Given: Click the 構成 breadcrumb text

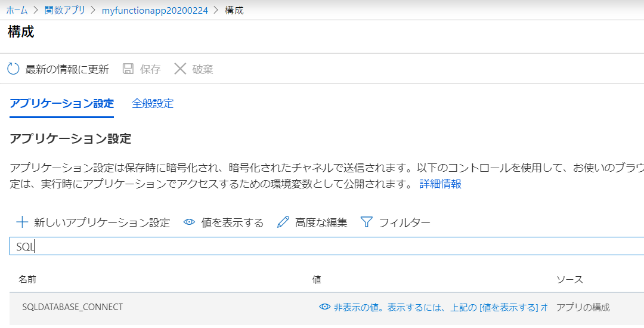Looking at the screenshot, I should [234, 10].
